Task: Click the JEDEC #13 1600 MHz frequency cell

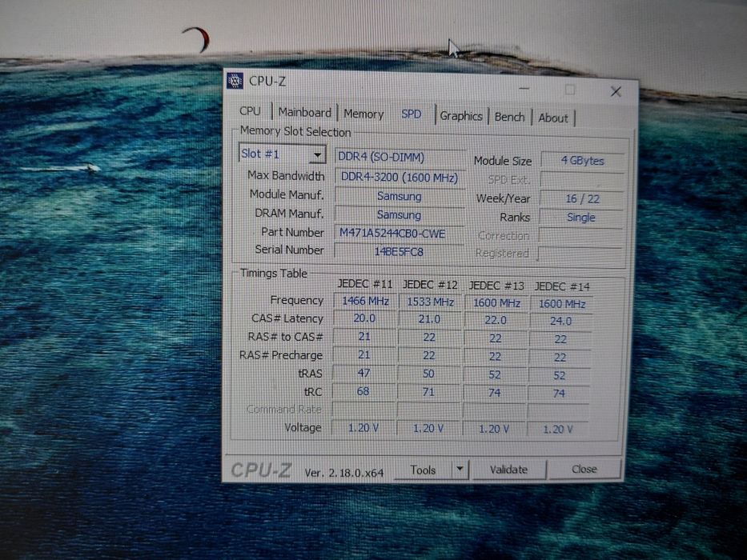Action: point(496,303)
